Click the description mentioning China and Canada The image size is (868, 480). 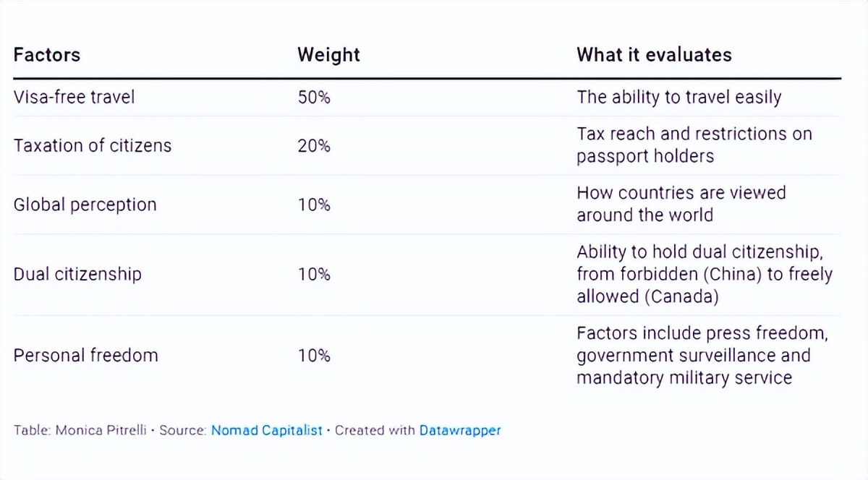tap(704, 274)
